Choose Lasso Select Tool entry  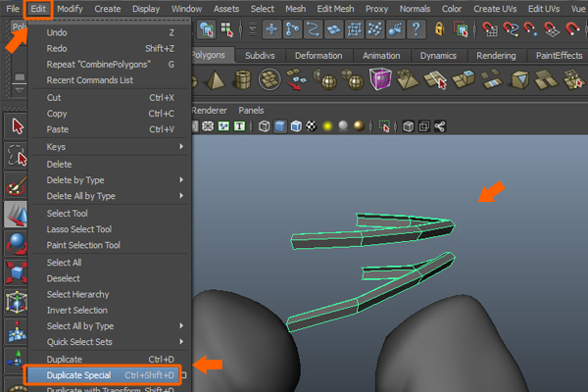[110, 229]
